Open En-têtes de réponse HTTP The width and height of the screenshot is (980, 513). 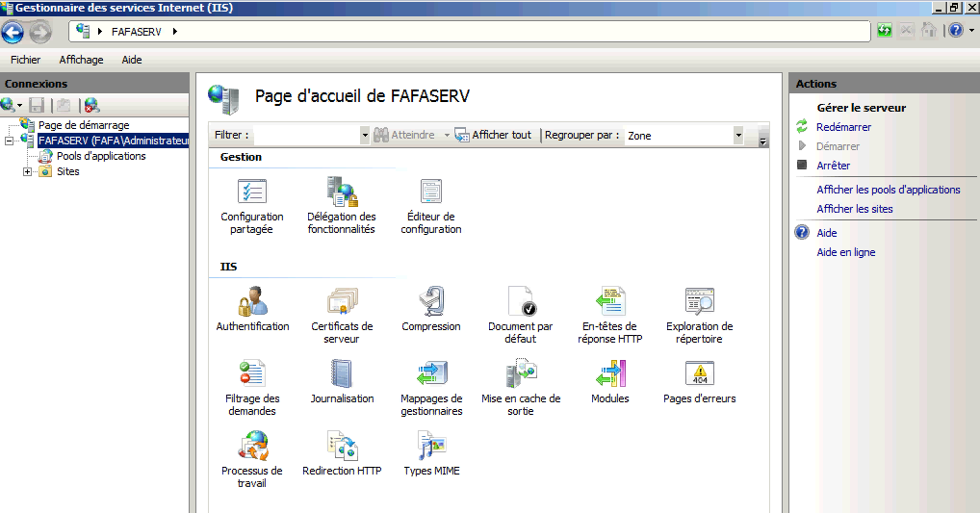click(x=610, y=316)
